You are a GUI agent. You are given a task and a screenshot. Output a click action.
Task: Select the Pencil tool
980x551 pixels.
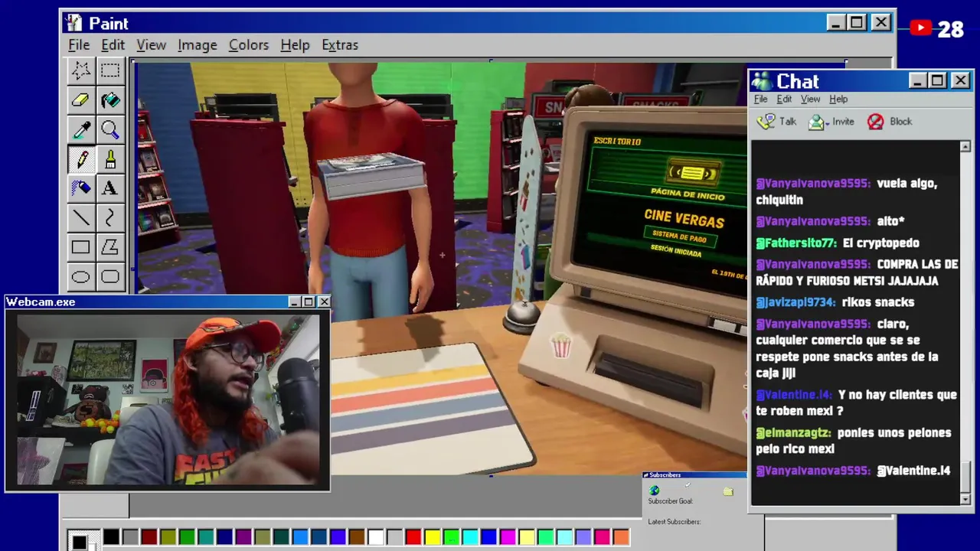(80, 159)
